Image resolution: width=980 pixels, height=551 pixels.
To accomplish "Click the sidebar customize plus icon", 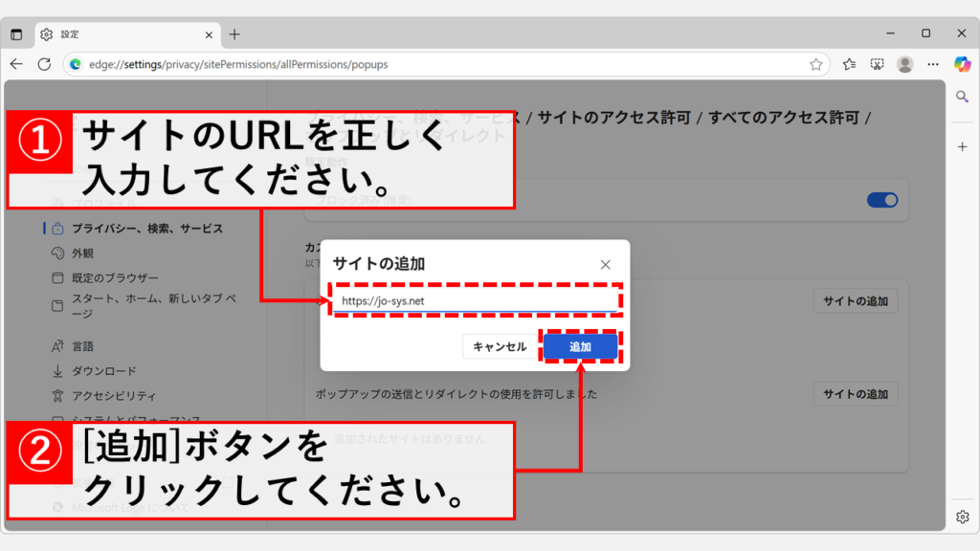I will pyautogui.click(x=963, y=146).
